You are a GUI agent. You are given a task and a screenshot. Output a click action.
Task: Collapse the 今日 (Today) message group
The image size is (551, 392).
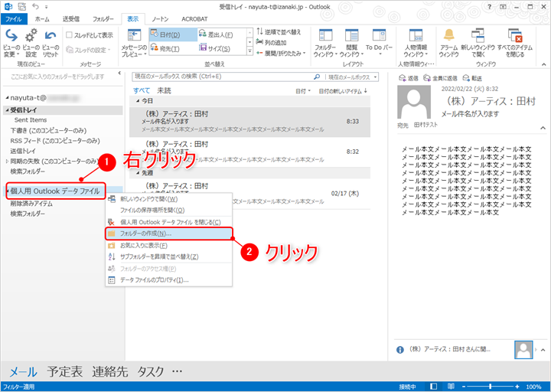tap(138, 101)
